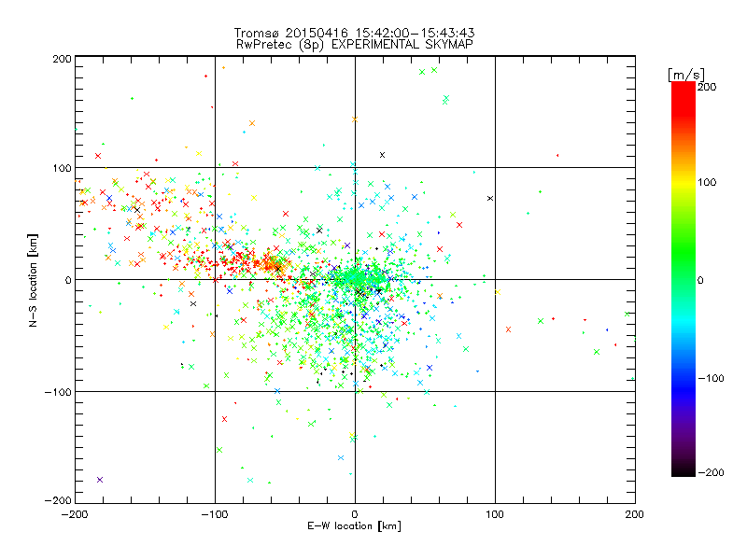The image size is (747, 560).
Task: Click the '[m/s]' colorbar unit label
Action: click(x=685, y=75)
